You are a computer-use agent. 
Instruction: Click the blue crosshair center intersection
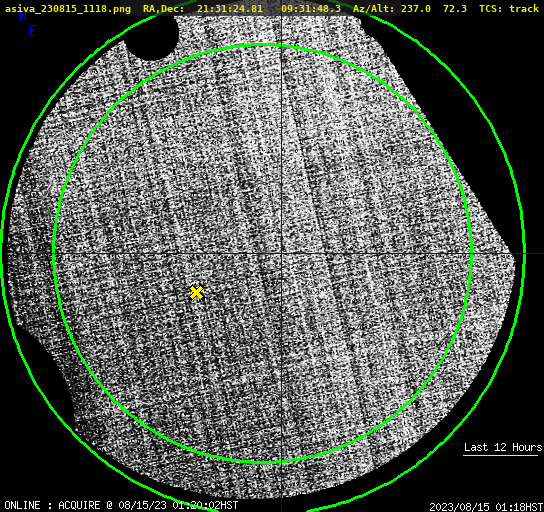point(281,254)
